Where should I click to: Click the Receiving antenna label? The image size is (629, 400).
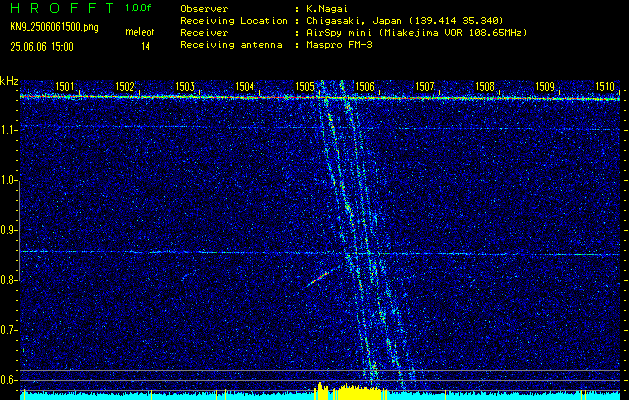pyautogui.click(x=231, y=45)
